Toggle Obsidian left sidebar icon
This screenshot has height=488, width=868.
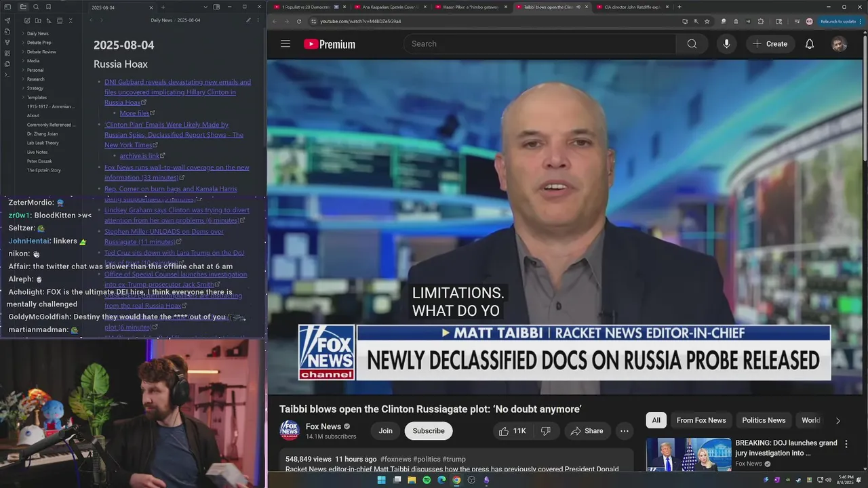[7, 7]
